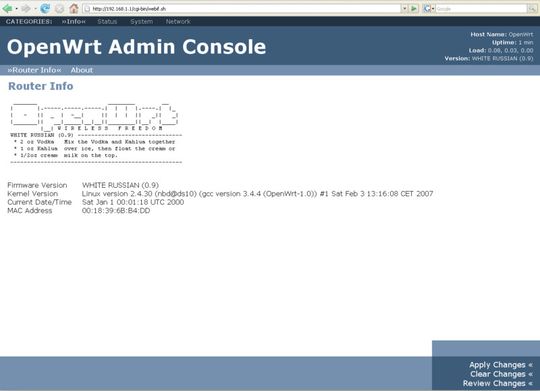Reload the page with the refresh icon
The height and width of the screenshot is (391, 540).
pyautogui.click(x=45, y=8)
